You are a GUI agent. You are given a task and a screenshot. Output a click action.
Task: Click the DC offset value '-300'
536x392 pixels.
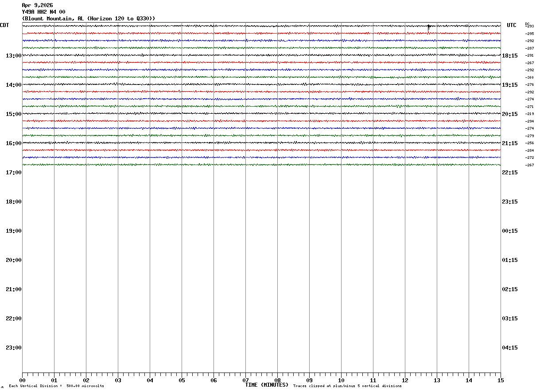click(x=529, y=77)
